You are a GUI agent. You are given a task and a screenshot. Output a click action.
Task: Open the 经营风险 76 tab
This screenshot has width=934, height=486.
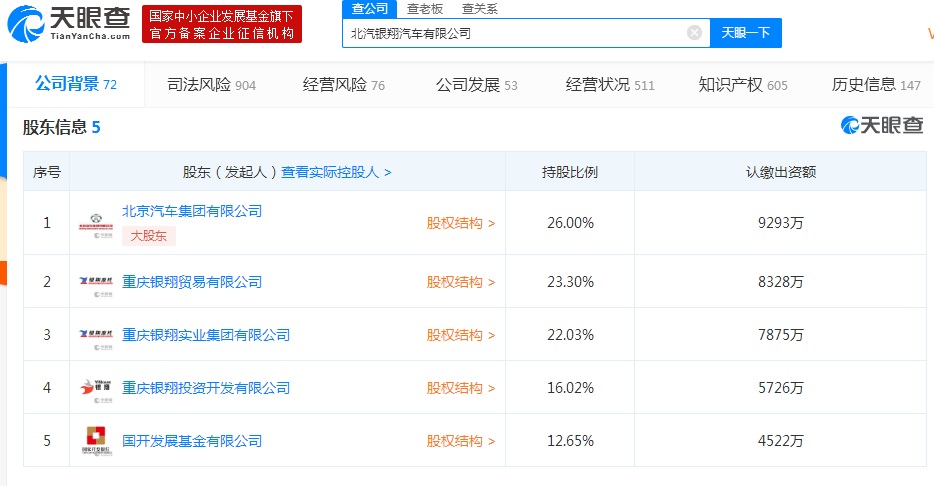click(x=344, y=85)
